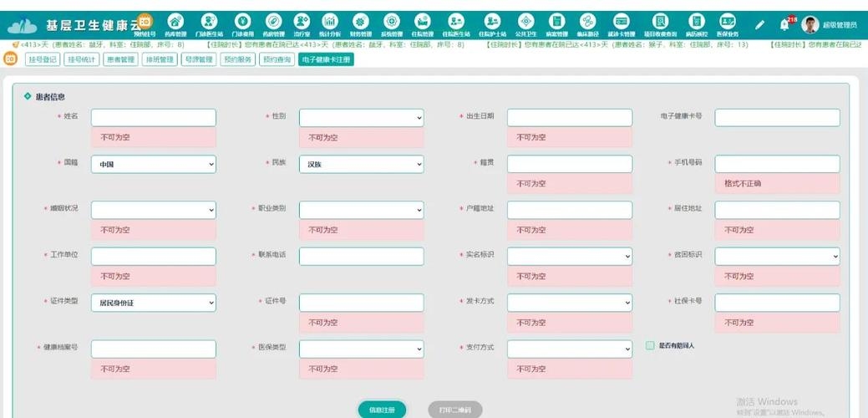Click the 格式不正确 error message
The height and width of the screenshot is (418, 868).
point(777,183)
